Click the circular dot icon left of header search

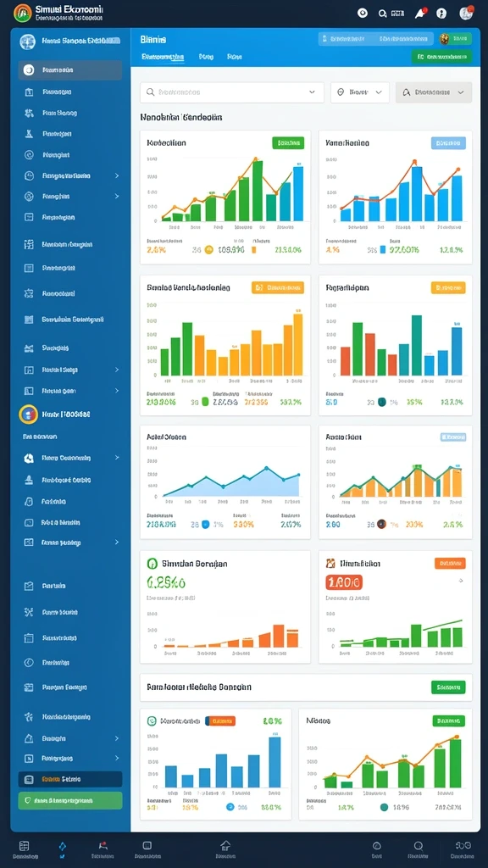click(363, 13)
